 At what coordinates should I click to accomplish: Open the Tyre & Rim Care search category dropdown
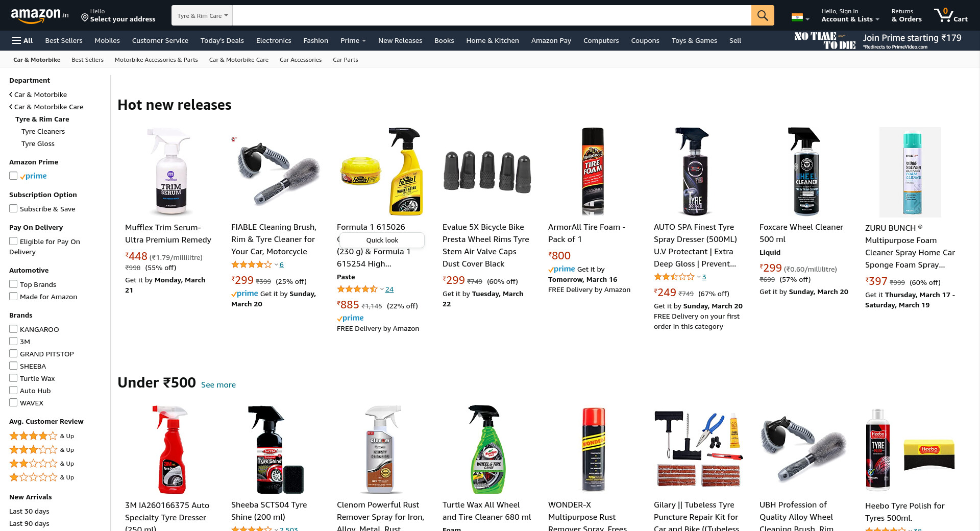202,15
